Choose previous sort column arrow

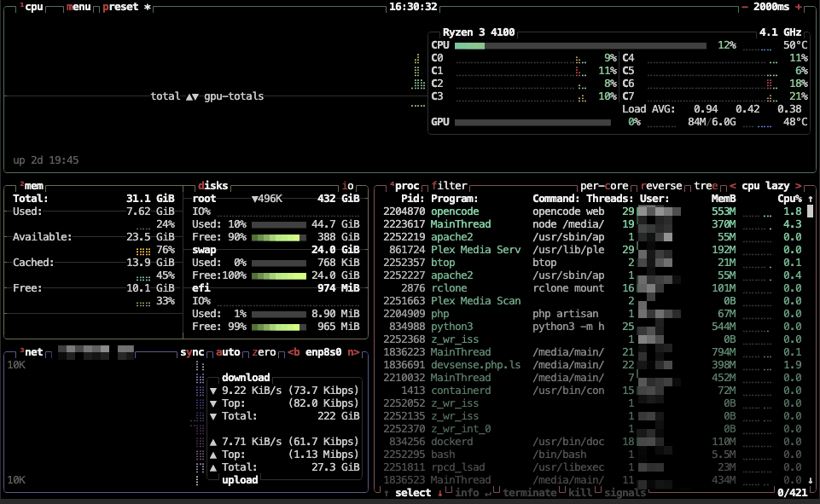tap(733, 186)
